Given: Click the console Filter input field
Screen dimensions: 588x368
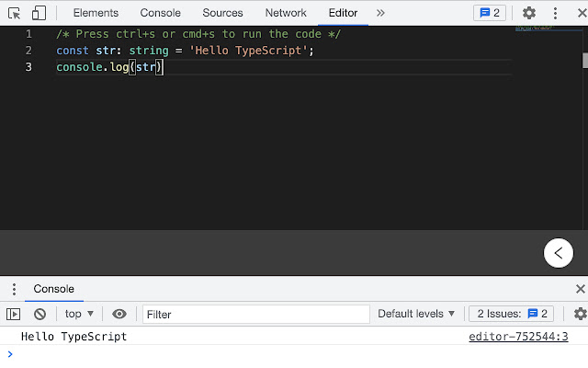Looking at the screenshot, I should click(255, 314).
